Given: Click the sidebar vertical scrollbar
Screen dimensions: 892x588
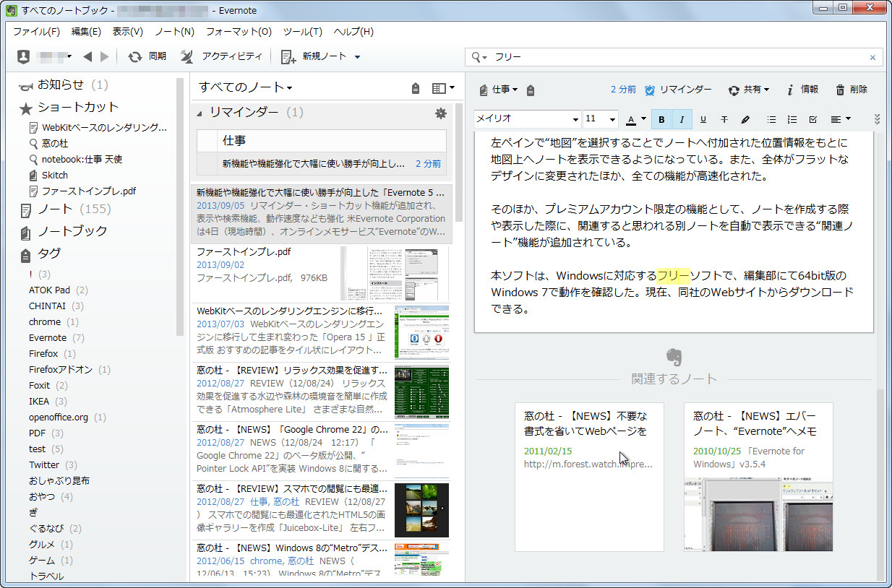Looking at the screenshot, I should point(180,206).
